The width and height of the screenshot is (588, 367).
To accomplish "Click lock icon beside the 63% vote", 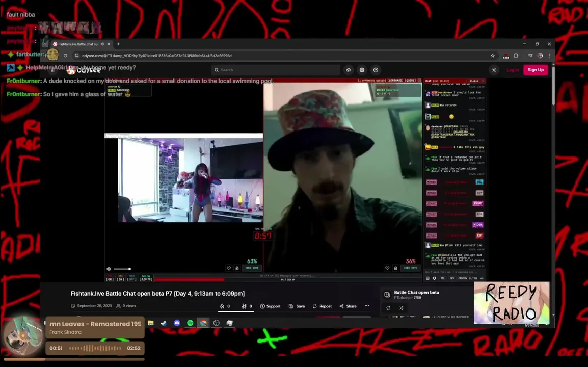I will coord(237,268).
